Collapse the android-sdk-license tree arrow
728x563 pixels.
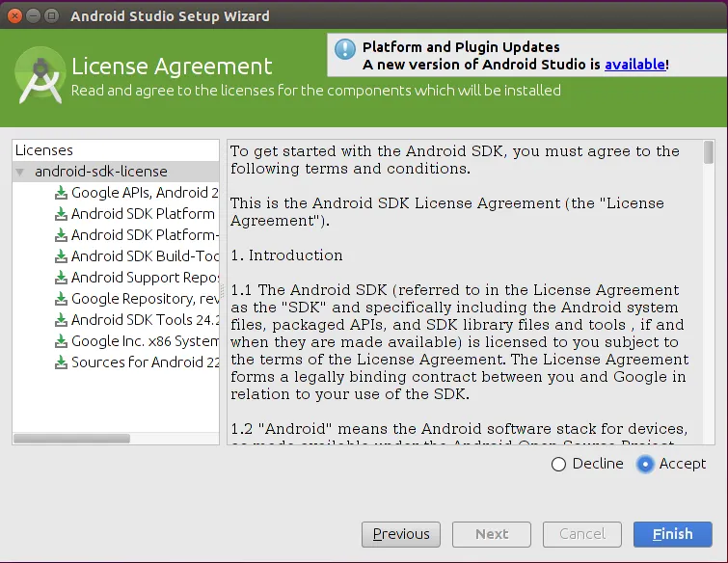(20, 172)
